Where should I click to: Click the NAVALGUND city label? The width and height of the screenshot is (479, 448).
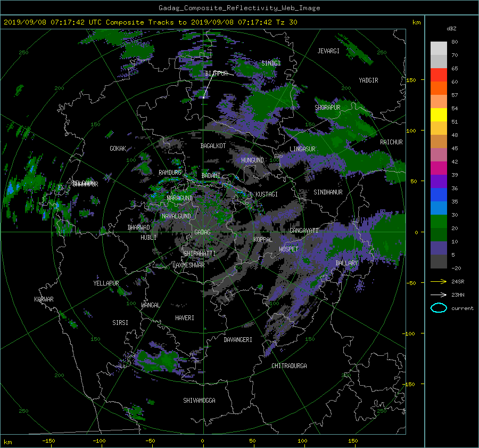[x=176, y=216]
